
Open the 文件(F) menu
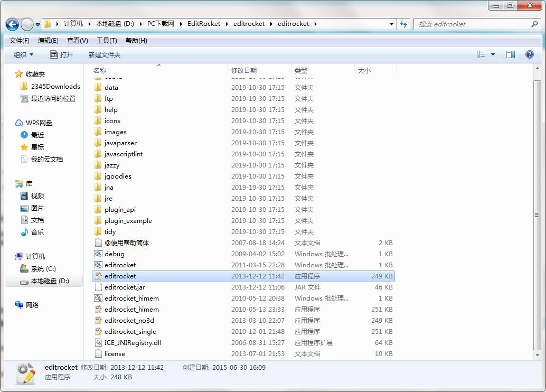(x=19, y=41)
